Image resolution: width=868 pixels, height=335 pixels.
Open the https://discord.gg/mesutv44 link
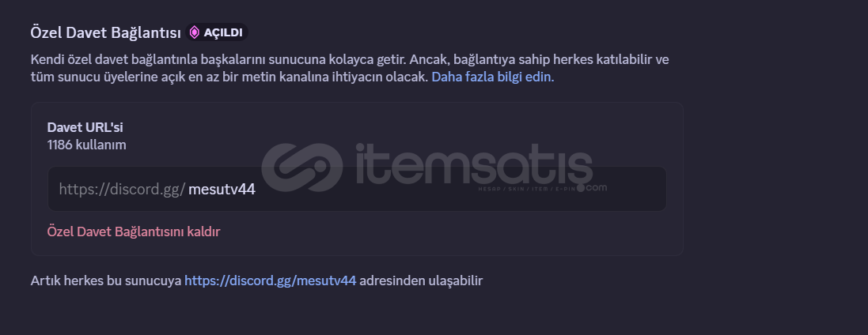pos(270,280)
